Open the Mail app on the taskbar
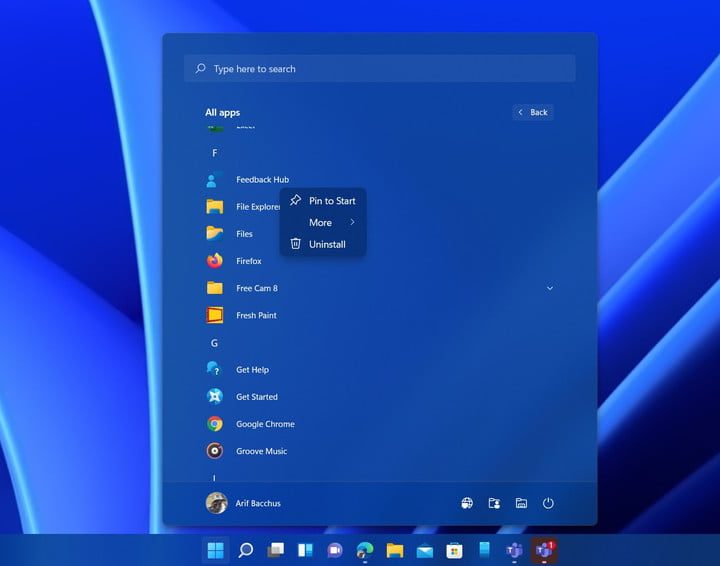This screenshot has height=566, width=720. (425, 550)
